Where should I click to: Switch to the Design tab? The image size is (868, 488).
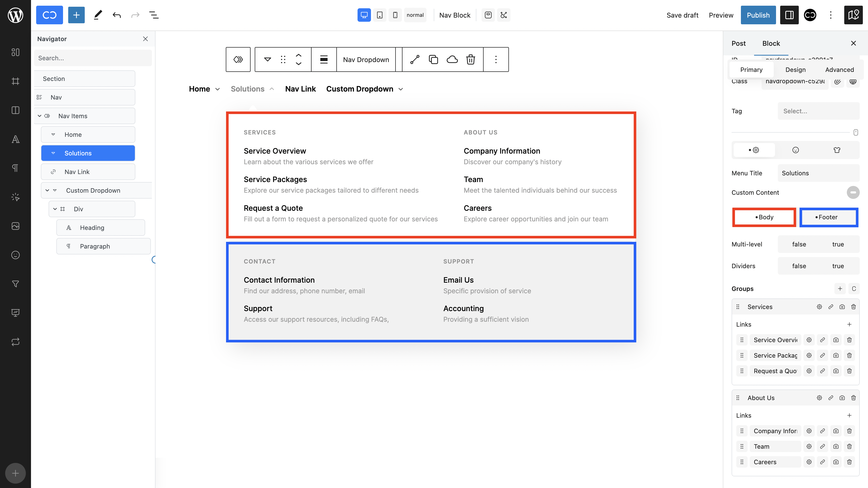pos(795,70)
